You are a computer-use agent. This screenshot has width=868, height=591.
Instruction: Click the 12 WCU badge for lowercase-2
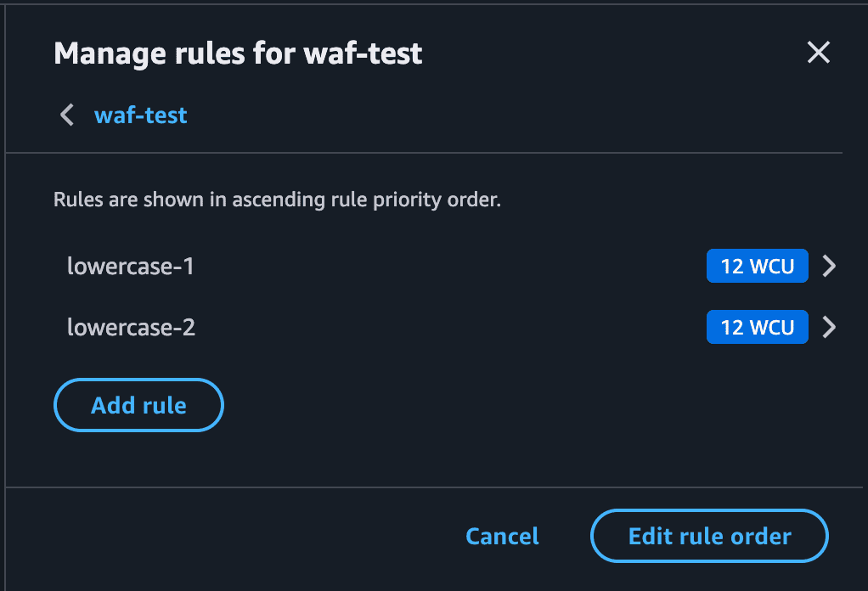point(757,327)
